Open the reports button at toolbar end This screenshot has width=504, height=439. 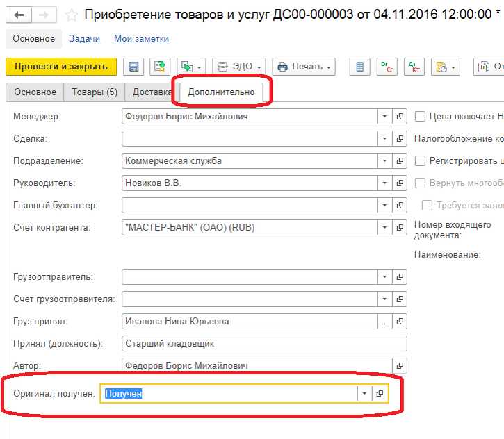tap(489, 67)
